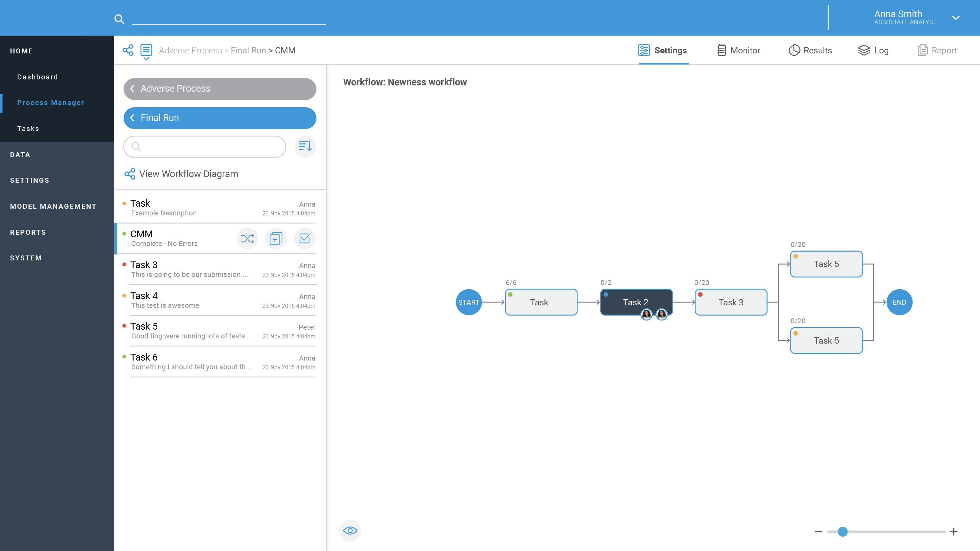Click the search magnifier in top bar
Screen dimensions: 980x551
119,19
